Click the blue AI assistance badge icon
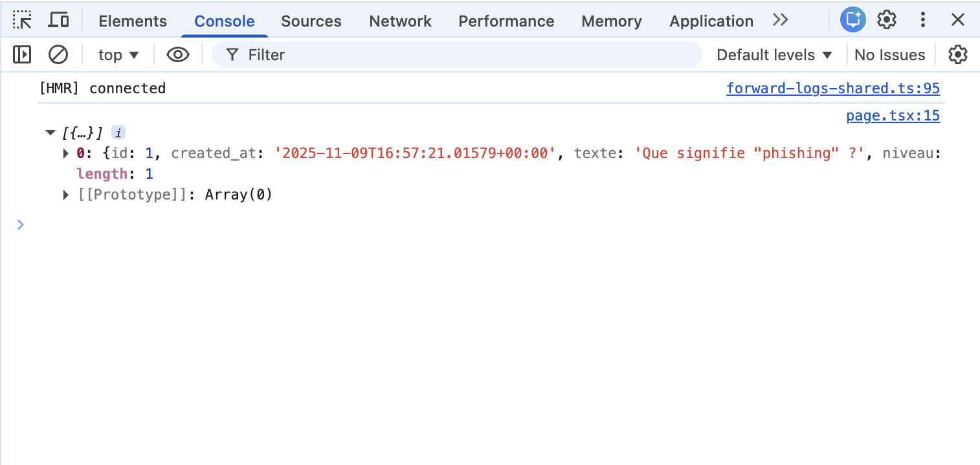 [852, 19]
